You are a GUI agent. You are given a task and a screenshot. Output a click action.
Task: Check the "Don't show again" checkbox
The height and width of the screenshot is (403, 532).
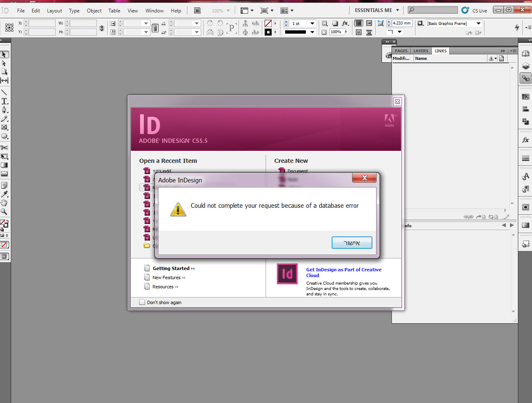point(142,302)
